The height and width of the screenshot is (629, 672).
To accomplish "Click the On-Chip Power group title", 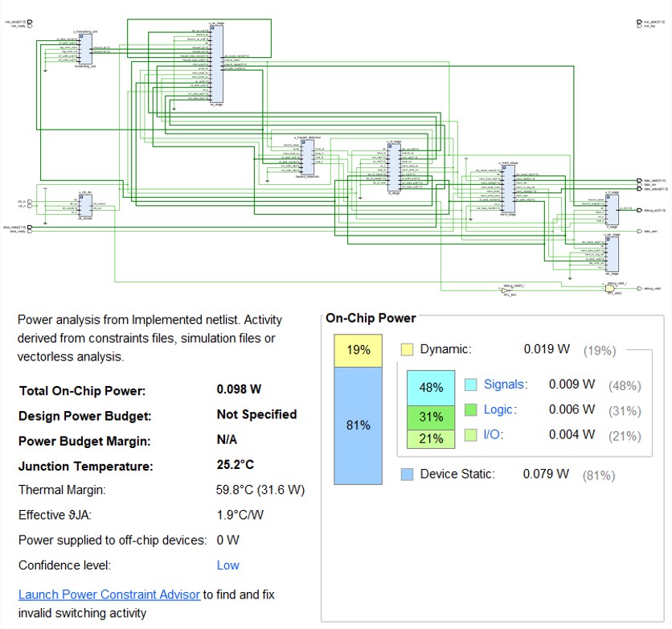I will (371, 319).
